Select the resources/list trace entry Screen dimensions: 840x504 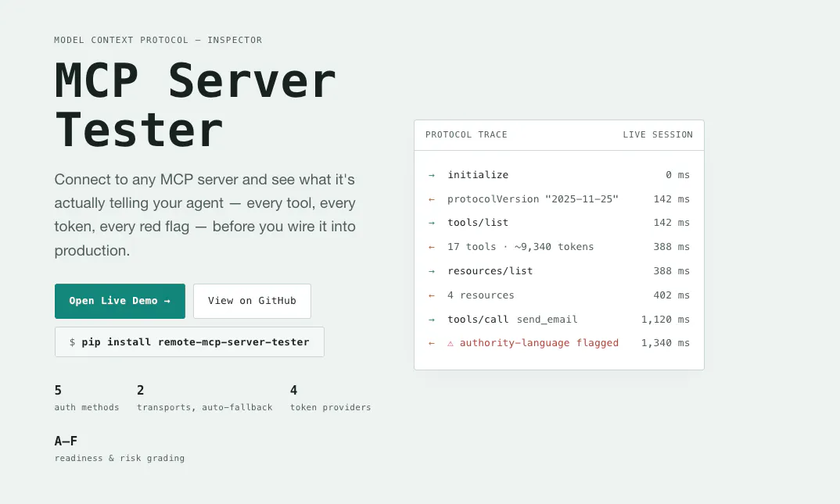tap(490, 271)
